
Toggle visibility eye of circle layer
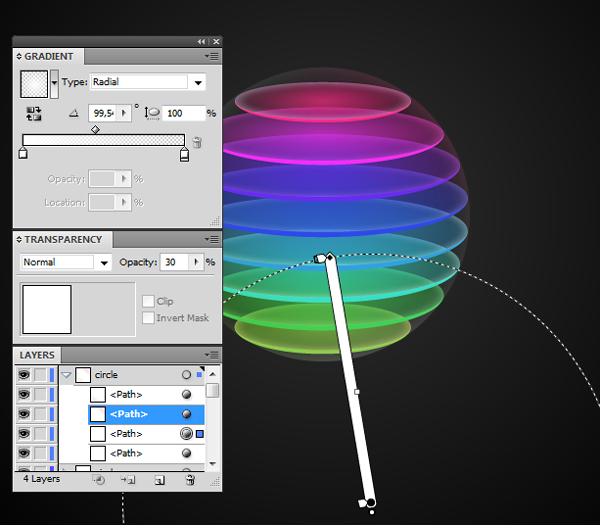click(24, 375)
